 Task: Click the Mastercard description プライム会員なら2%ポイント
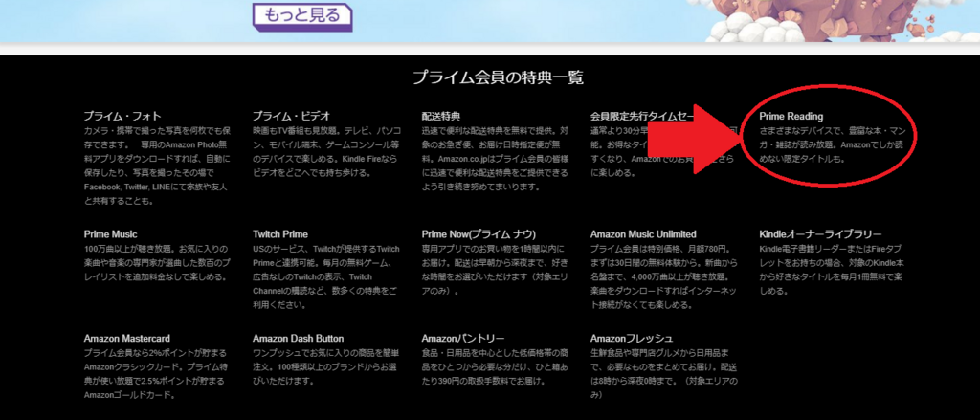point(155,374)
